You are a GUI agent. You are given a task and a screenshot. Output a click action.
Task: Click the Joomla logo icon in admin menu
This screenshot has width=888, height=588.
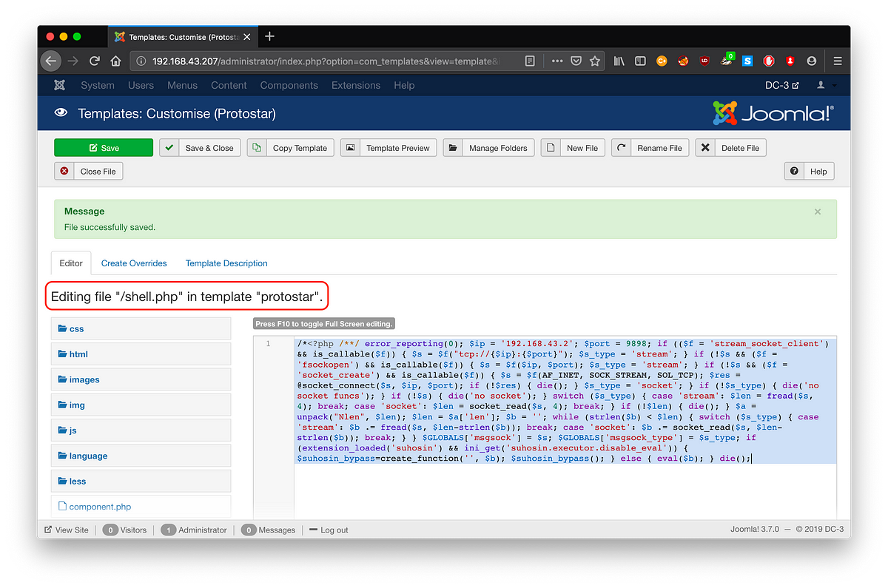tap(60, 85)
